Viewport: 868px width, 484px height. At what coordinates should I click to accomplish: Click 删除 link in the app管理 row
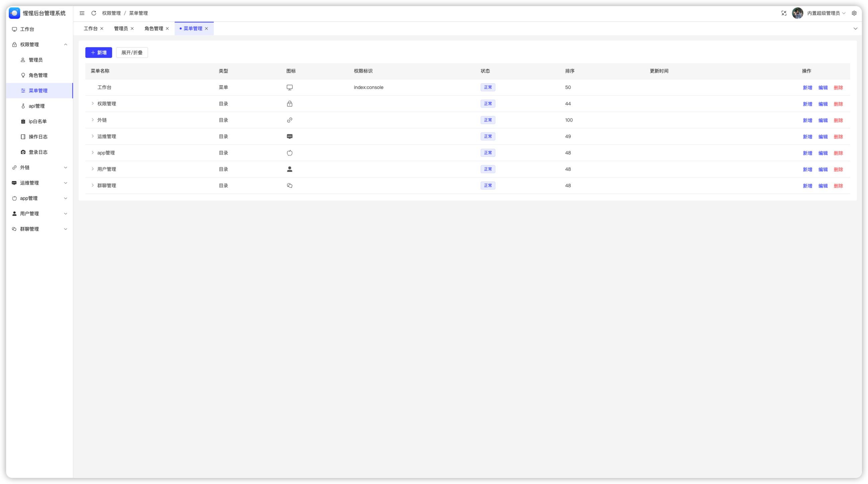[838, 153]
